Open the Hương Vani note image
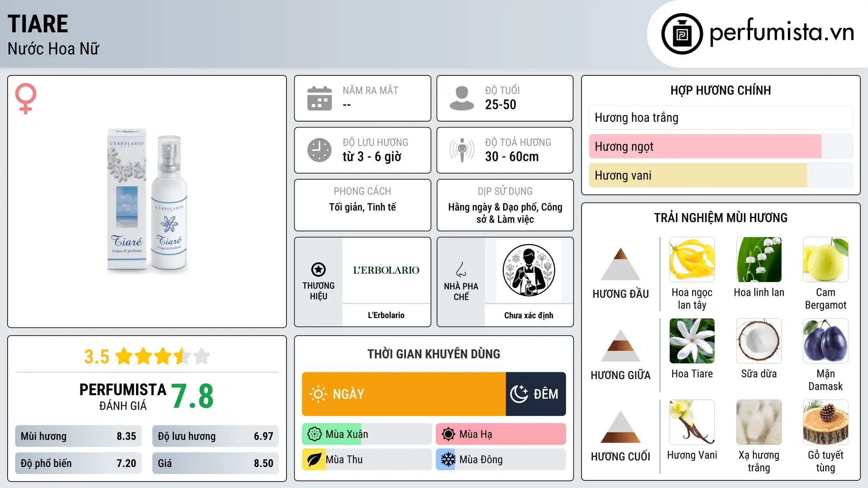868x488 pixels. [692, 422]
